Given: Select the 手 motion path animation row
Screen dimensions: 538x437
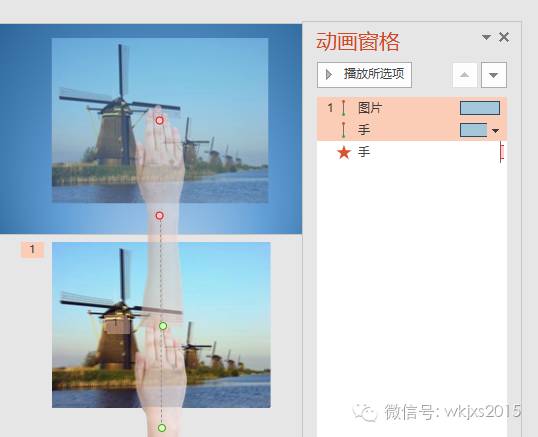Looking at the screenshot, I should coord(412,130).
